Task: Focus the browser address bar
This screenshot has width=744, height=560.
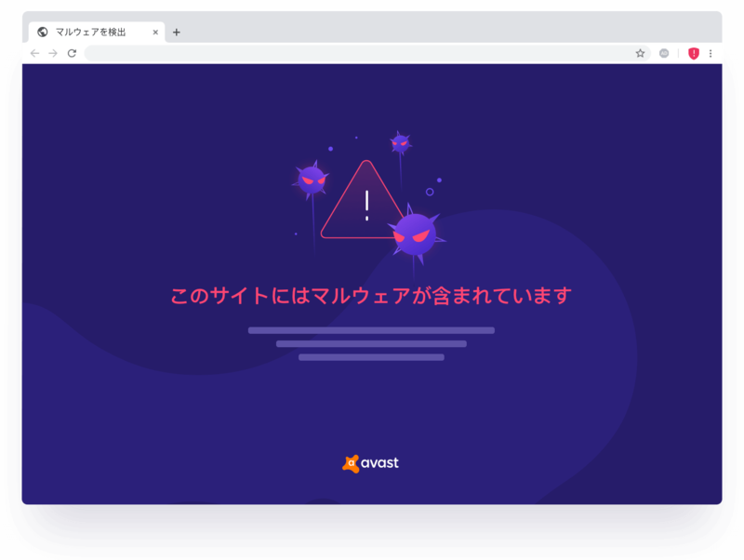Action: coord(356,53)
